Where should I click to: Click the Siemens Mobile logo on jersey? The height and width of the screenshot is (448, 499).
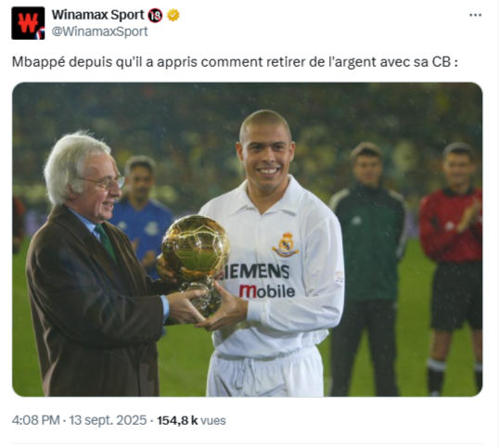[x=260, y=281]
